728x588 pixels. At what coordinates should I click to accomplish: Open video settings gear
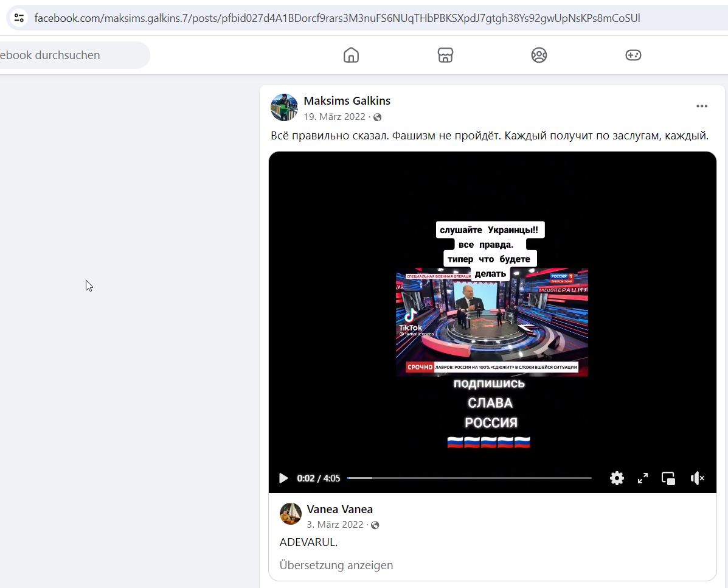[x=617, y=478]
